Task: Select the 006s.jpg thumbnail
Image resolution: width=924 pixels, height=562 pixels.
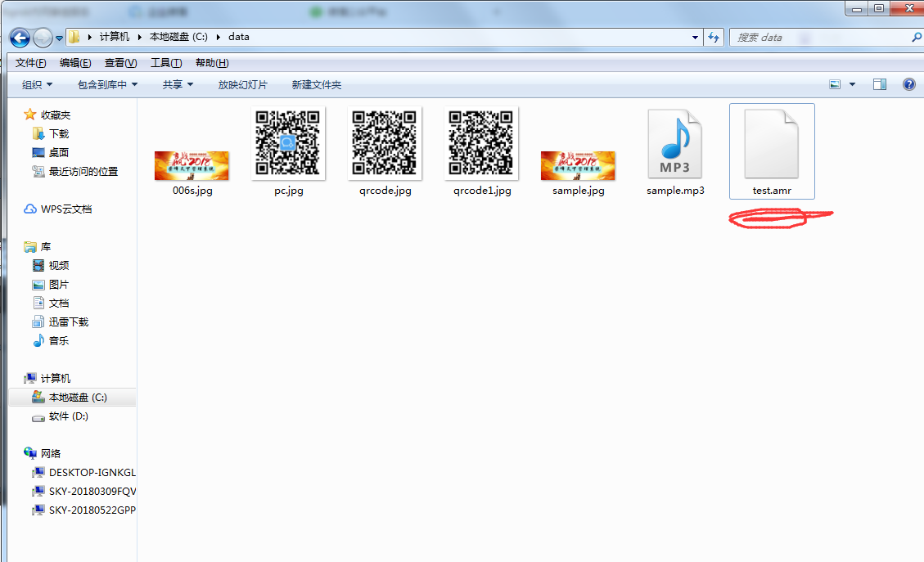Action: (x=192, y=165)
